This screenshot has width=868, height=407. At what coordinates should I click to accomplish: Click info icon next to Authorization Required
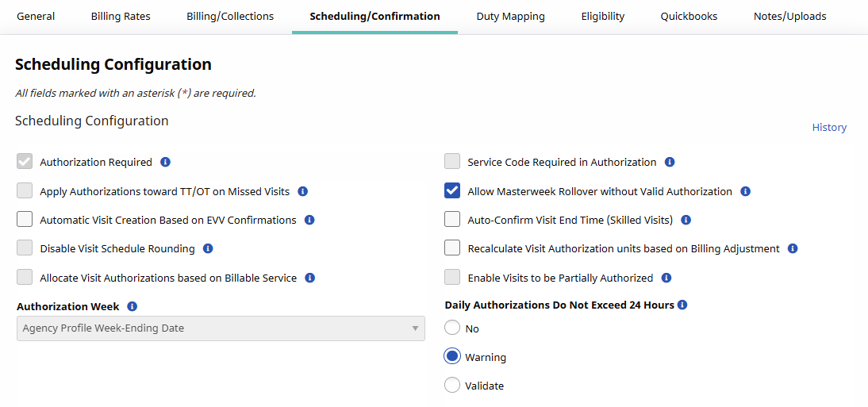point(165,162)
